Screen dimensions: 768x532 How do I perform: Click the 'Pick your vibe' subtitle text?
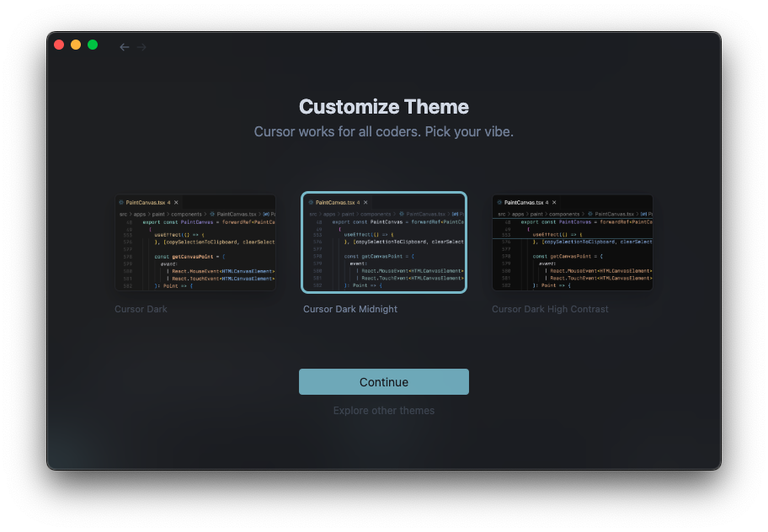click(469, 131)
